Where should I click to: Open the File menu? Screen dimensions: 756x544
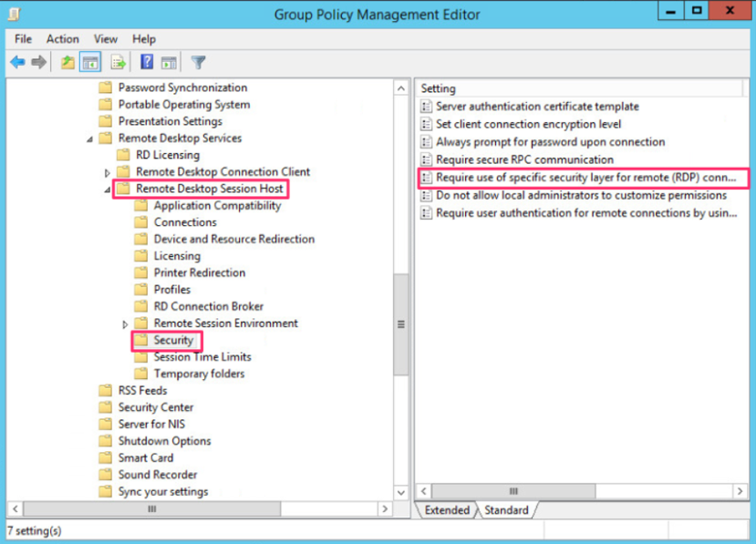tap(23, 39)
